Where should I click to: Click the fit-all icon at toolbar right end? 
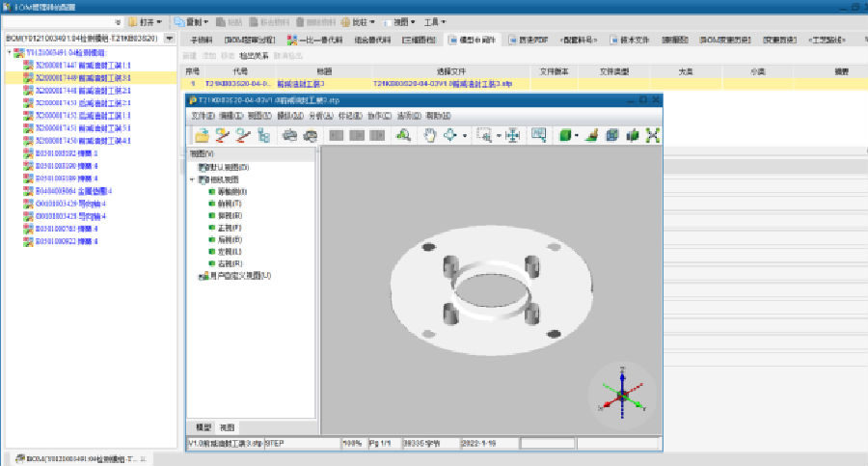click(653, 135)
